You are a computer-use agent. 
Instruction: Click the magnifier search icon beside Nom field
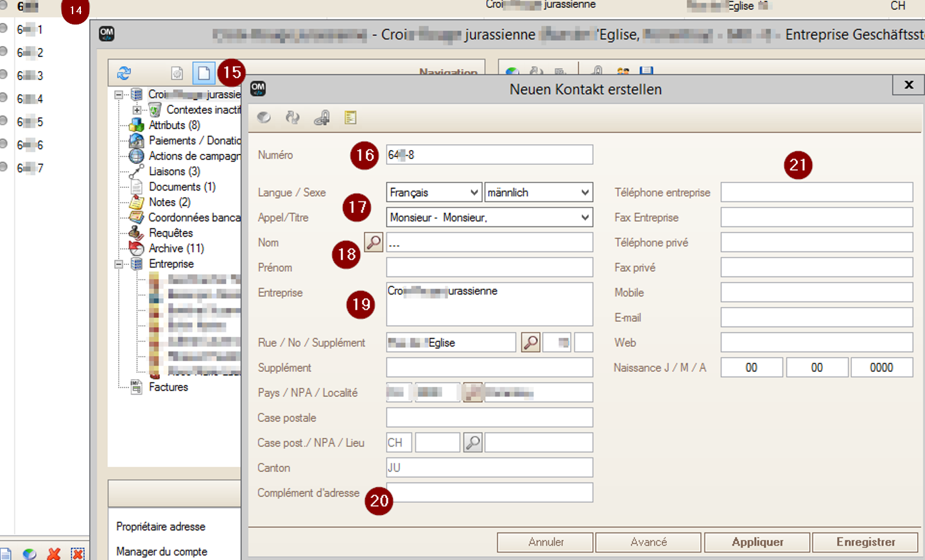tap(374, 242)
